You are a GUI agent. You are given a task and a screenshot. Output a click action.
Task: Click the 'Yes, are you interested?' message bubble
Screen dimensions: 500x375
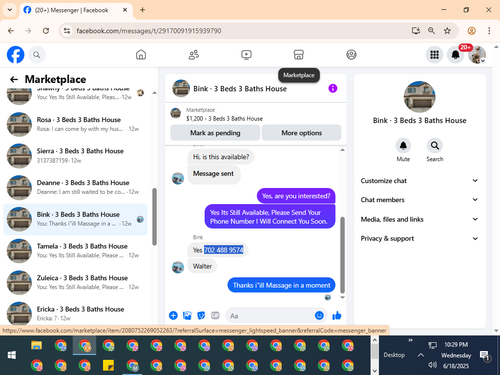(296, 196)
